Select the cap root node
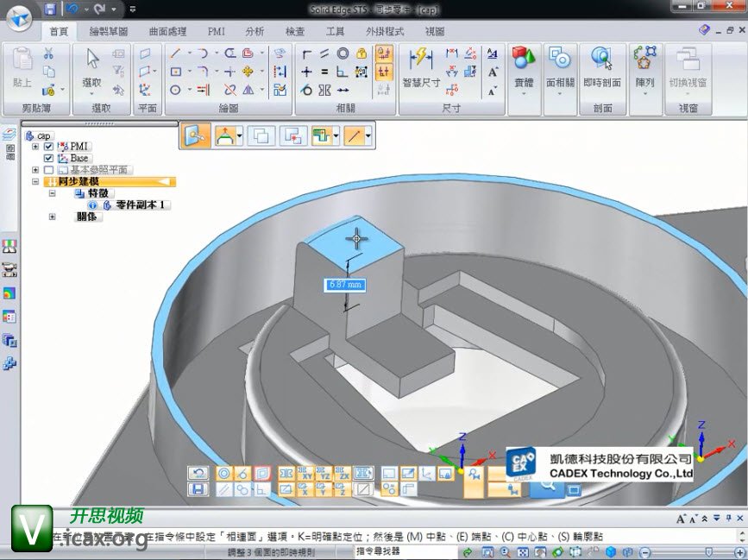Image resolution: width=748 pixels, height=560 pixels. 40,136
